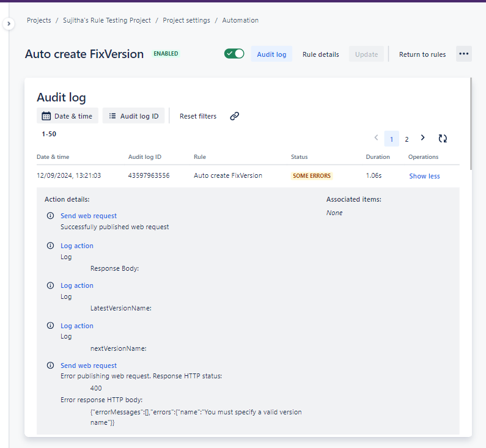The height and width of the screenshot is (448, 486).
Task: Collapse the entry with Show less
Action: tap(424, 176)
